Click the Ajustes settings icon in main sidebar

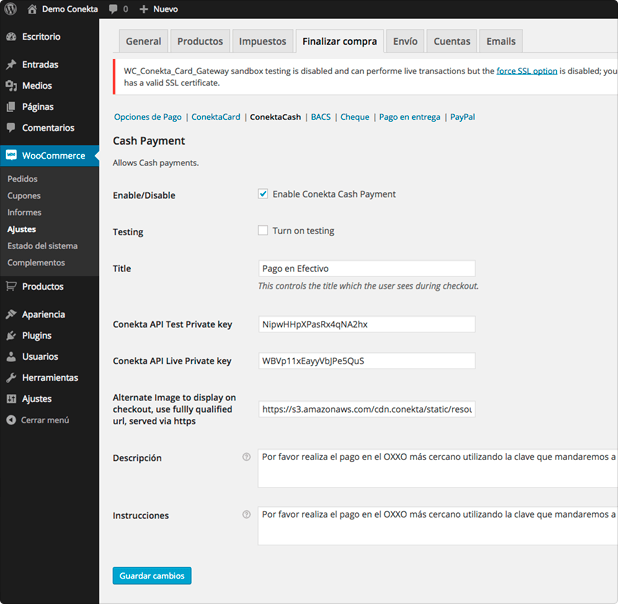11,399
